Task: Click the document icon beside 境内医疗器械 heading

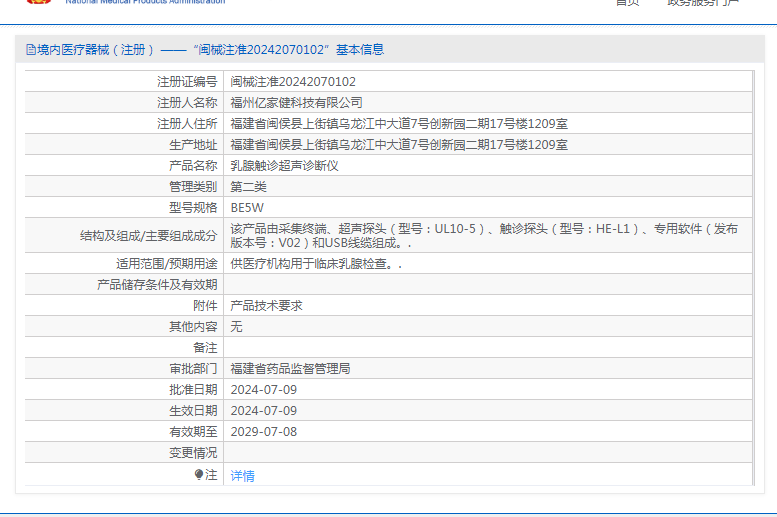Action: tap(31, 50)
